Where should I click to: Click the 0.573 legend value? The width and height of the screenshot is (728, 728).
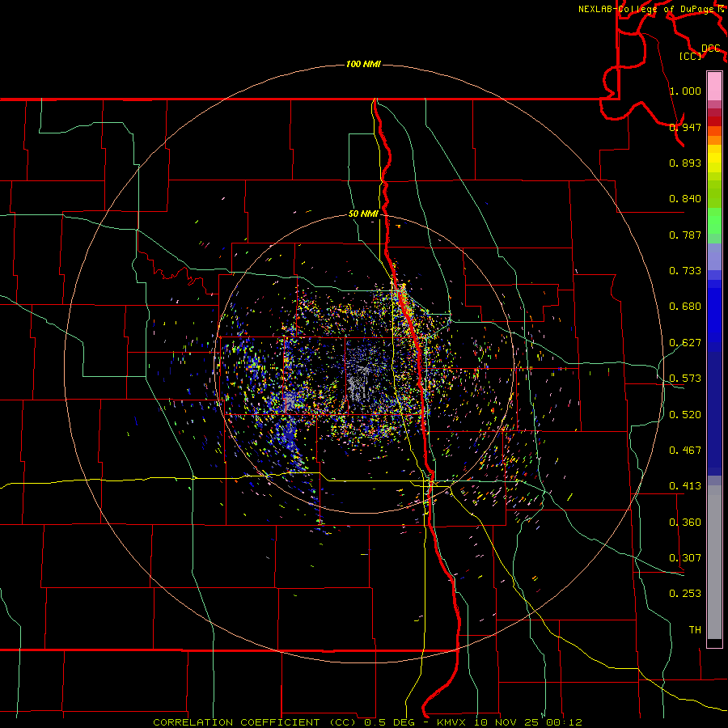pos(685,379)
